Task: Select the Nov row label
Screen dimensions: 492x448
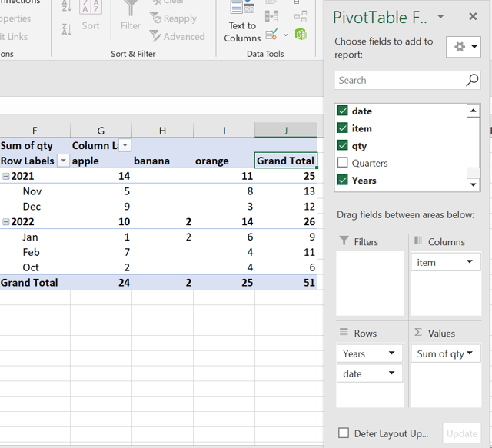Action: pyautogui.click(x=32, y=191)
